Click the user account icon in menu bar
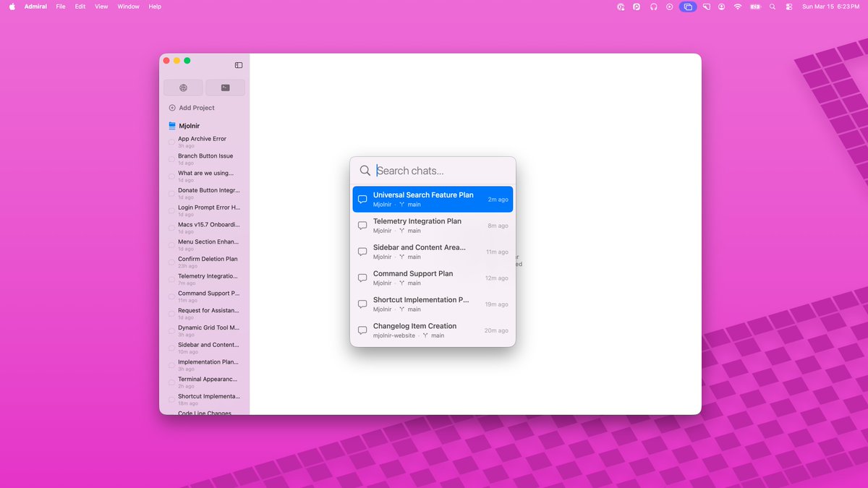This screenshot has height=488, width=868. pos(722,7)
